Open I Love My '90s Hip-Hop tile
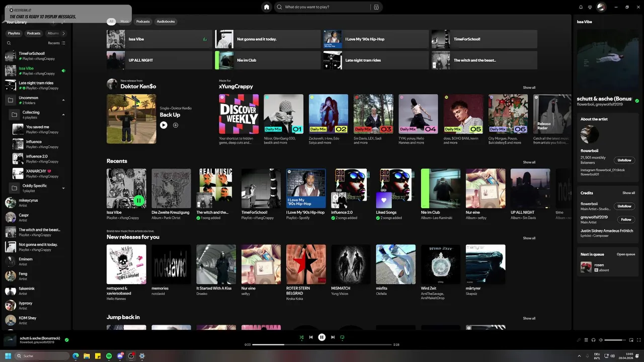 coord(376,39)
